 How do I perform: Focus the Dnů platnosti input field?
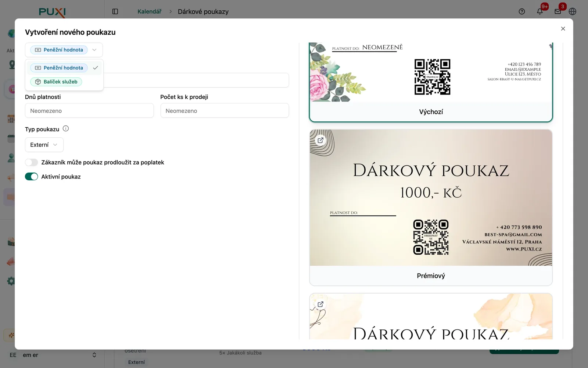(89, 111)
